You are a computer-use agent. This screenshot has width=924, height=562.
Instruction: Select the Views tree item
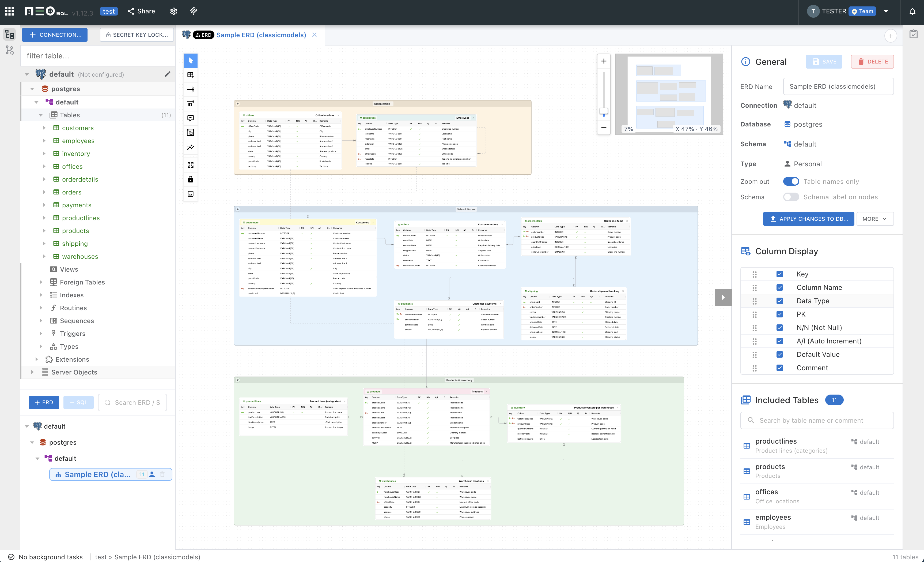[x=69, y=269]
